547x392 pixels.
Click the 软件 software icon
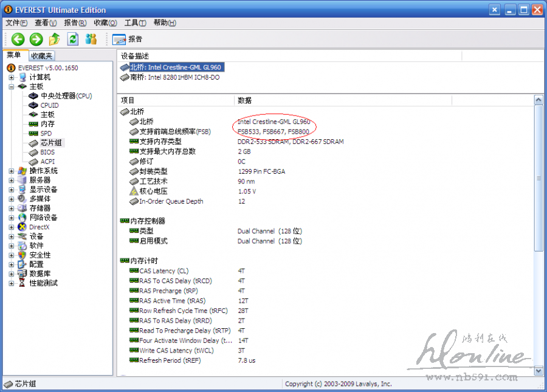click(22, 246)
